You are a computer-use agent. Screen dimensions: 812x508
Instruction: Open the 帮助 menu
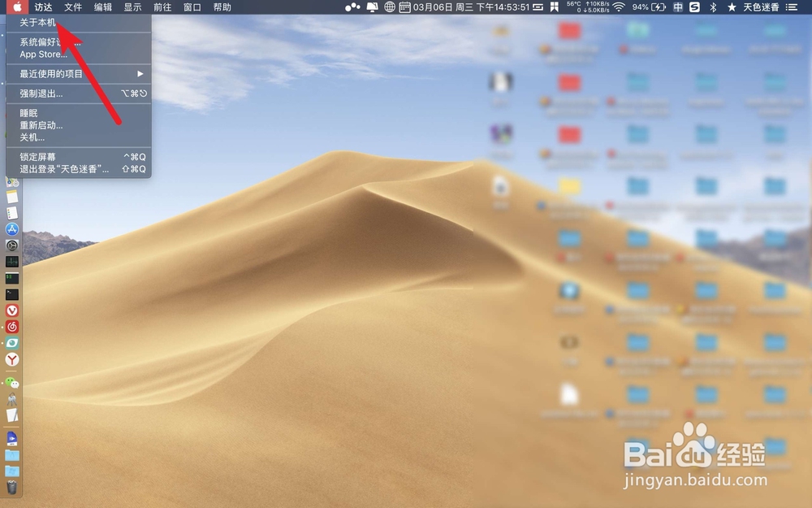222,7
